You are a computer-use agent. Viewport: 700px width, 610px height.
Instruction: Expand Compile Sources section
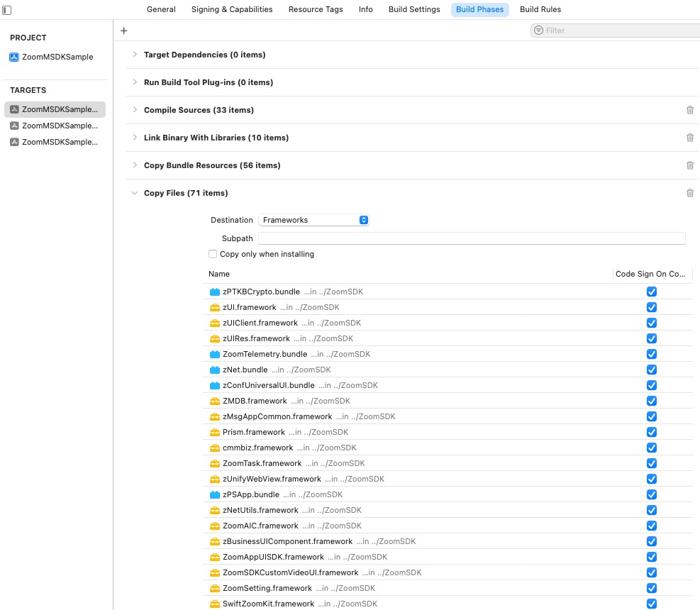pyautogui.click(x=135, y=110)
